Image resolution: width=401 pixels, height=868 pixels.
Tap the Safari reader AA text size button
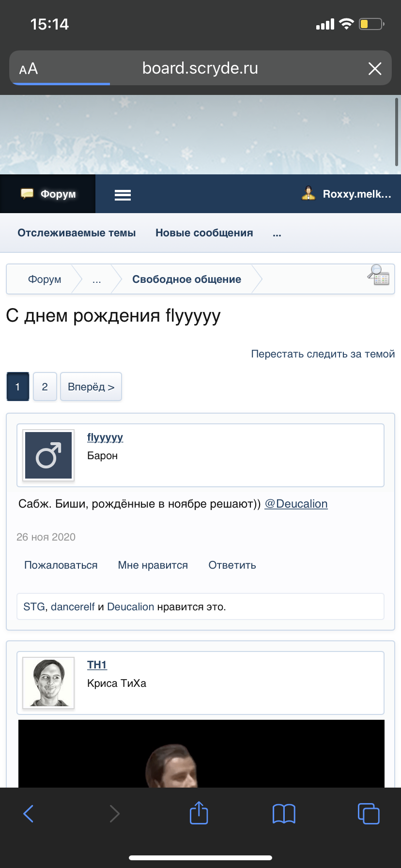29,68
